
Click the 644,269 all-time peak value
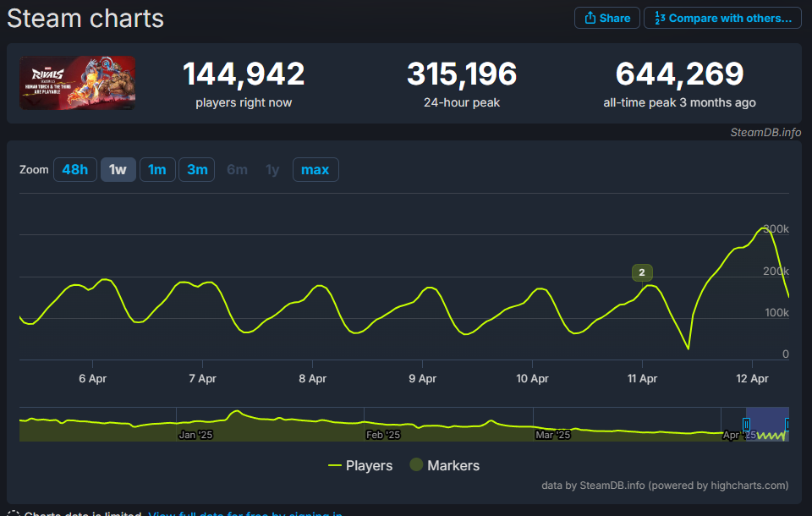679,74
